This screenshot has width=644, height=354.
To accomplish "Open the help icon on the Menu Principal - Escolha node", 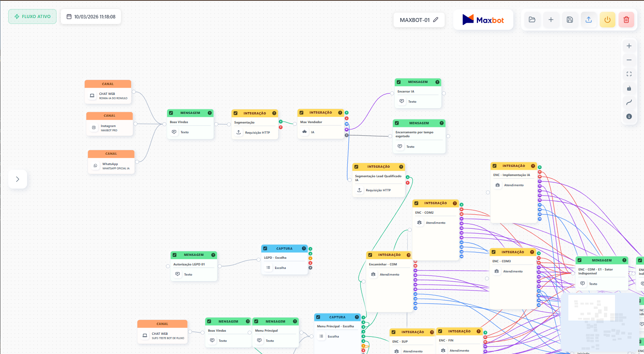I will [357, 317].
